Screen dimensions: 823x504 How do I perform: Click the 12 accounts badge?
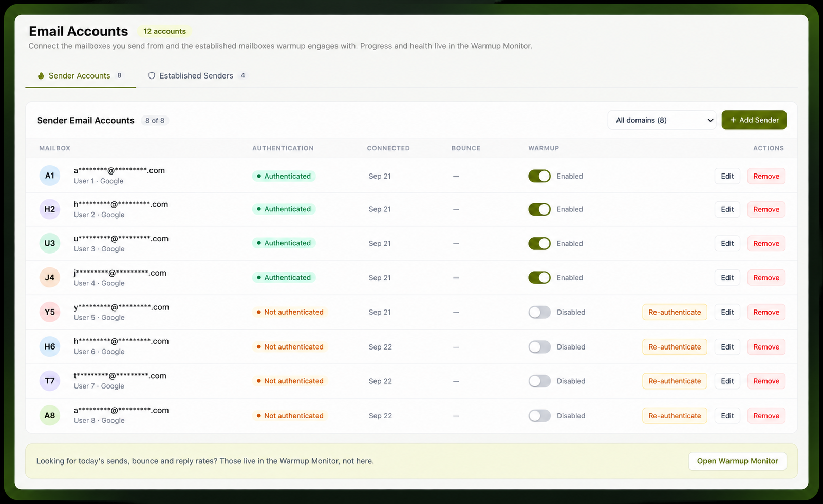pyautogui.click(x=164, y=31)
